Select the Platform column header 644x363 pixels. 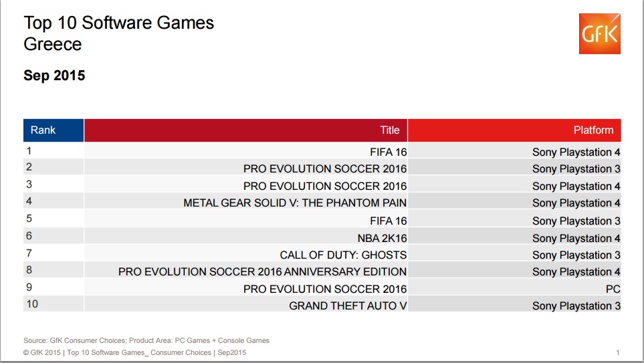514,130
